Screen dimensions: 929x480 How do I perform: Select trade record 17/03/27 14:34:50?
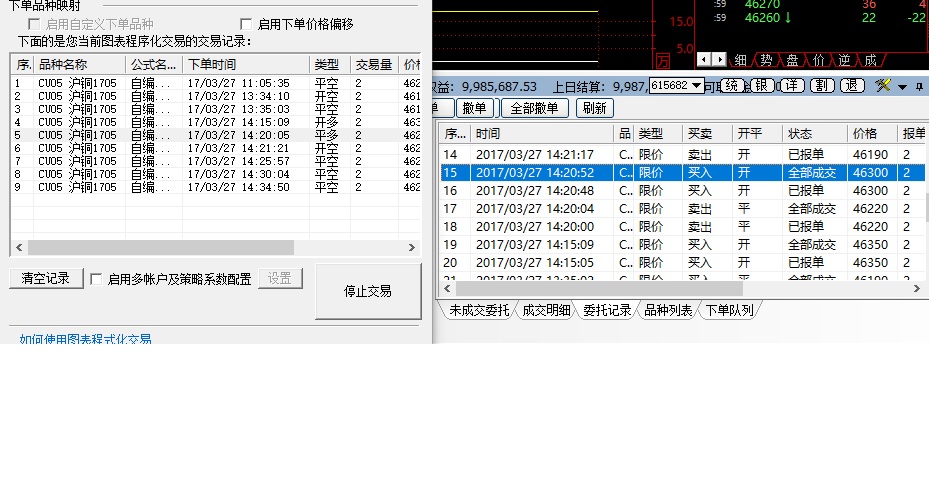click(216, 187)
